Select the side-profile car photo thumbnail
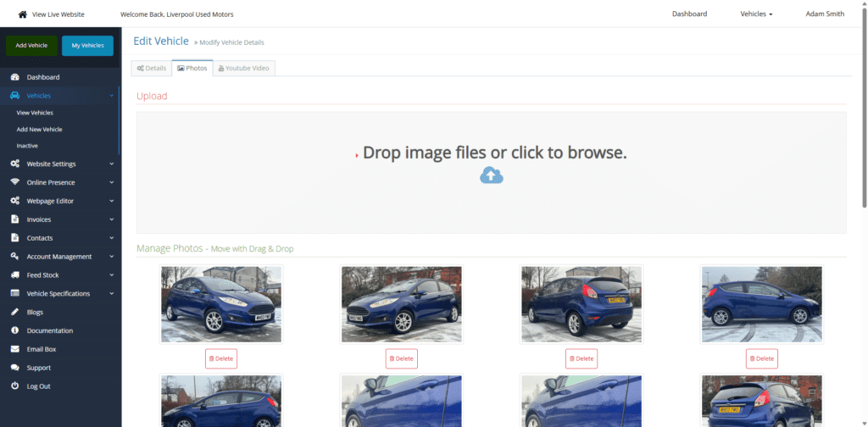Image resolution: width=868 pixels, height=427 pixels. coord(762,304)
